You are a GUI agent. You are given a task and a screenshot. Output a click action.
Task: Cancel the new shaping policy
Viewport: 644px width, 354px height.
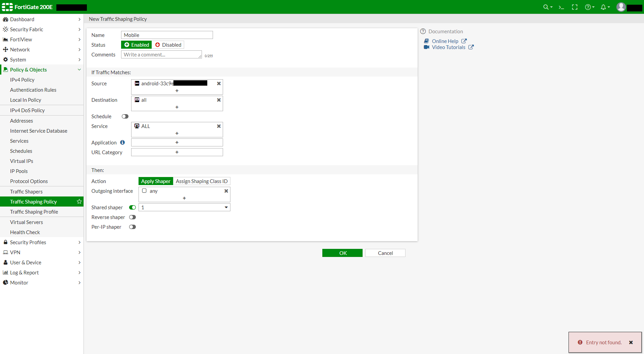click(x=385, y=253)
